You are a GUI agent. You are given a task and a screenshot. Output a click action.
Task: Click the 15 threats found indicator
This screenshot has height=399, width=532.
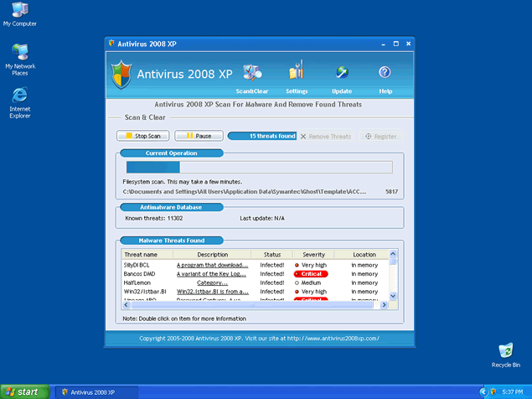pos(261,136)
